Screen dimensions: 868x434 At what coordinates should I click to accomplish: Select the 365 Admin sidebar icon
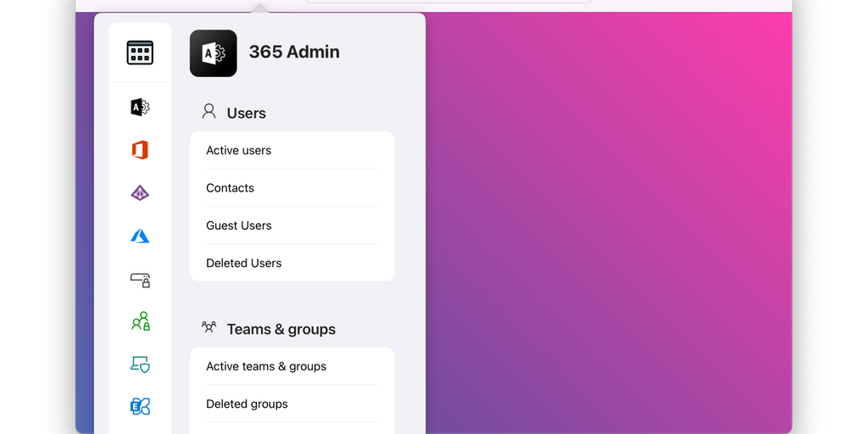click(x=140, y=107)
